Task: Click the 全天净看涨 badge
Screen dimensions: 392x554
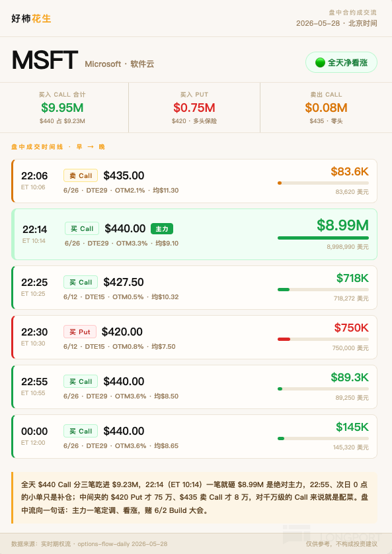Action: [x=341, y=62]
